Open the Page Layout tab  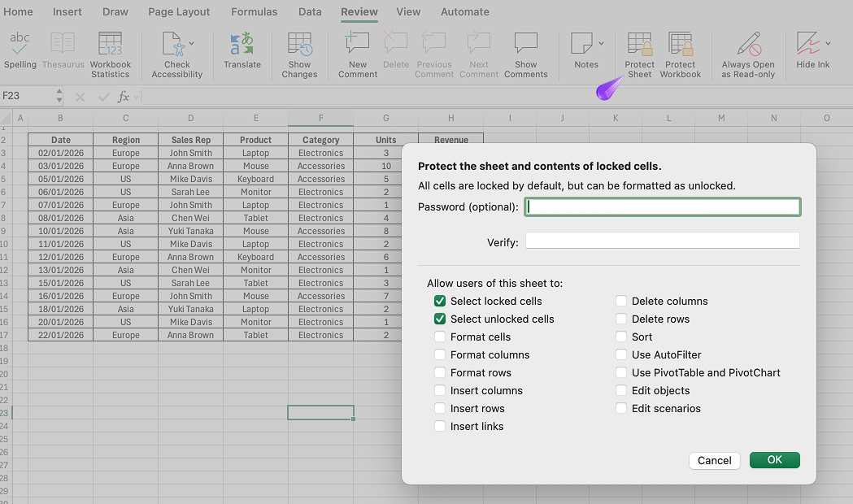pyautogui.click(x=179, y=12)
